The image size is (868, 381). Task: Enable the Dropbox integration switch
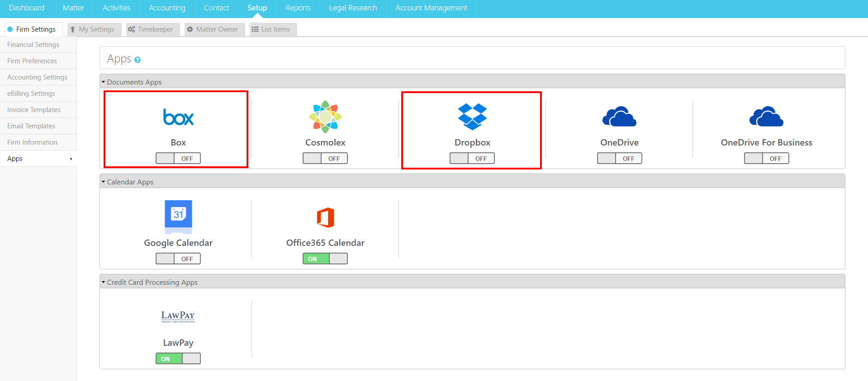[x=472, y=158]
